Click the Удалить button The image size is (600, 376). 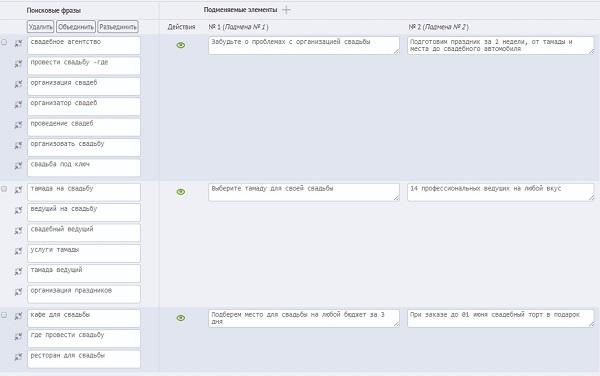tap(40, 27)
